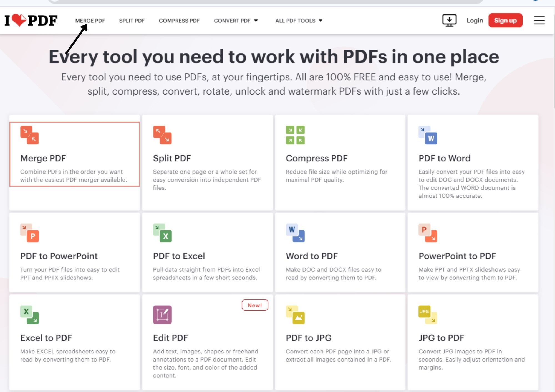Open the Excel to PDF card title

tap(46, 338)
